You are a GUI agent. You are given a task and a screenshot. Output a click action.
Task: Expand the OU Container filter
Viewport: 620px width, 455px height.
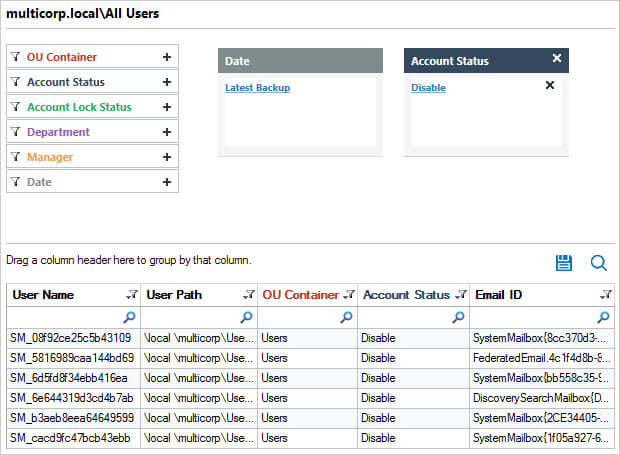tap(167, 58)
